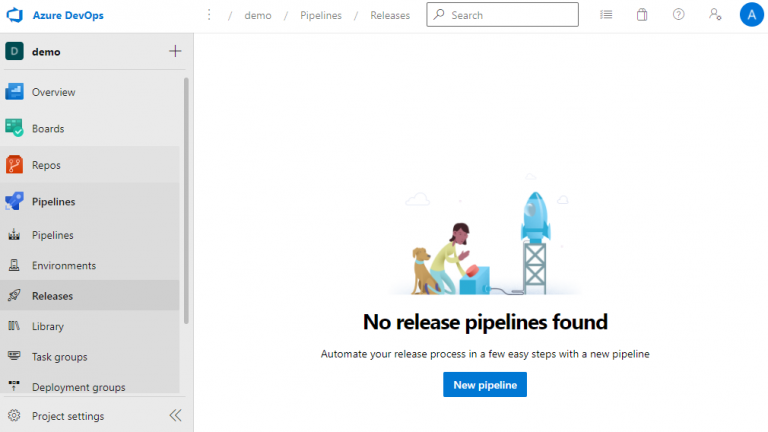Open the account avatar menu
Screen dimensions: 768x432
point(751,15)
